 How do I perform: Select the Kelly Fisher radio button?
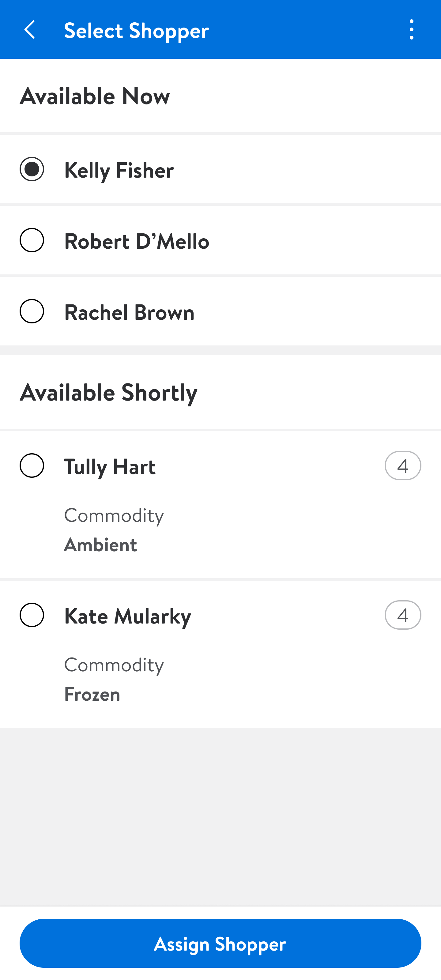(x=32, y=169)
